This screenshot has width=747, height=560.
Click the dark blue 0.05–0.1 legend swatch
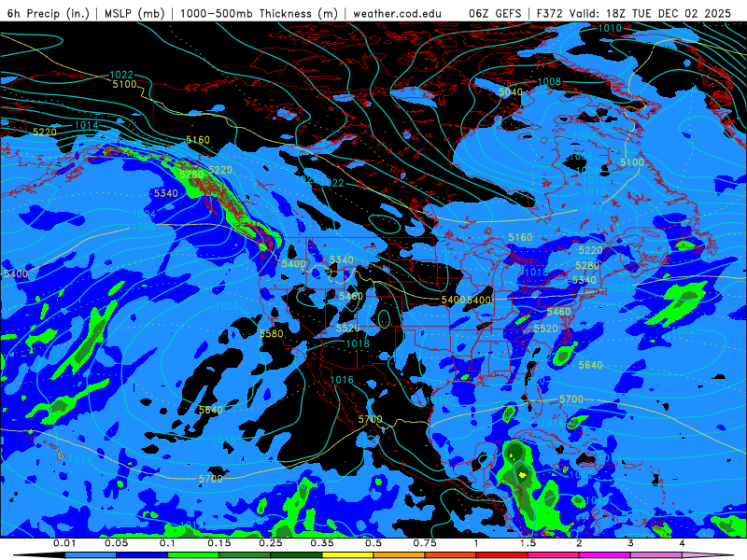142,555
